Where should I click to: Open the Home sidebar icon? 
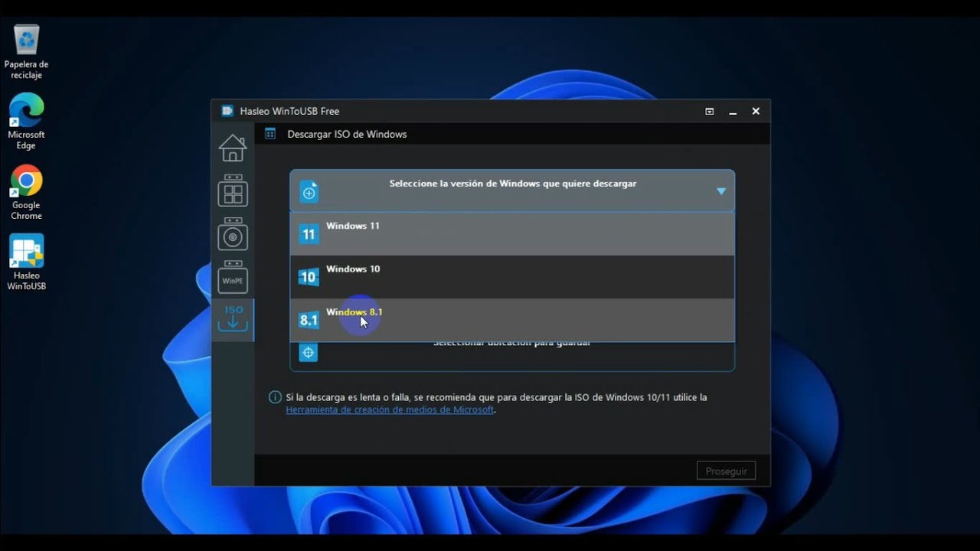[233, 148]
